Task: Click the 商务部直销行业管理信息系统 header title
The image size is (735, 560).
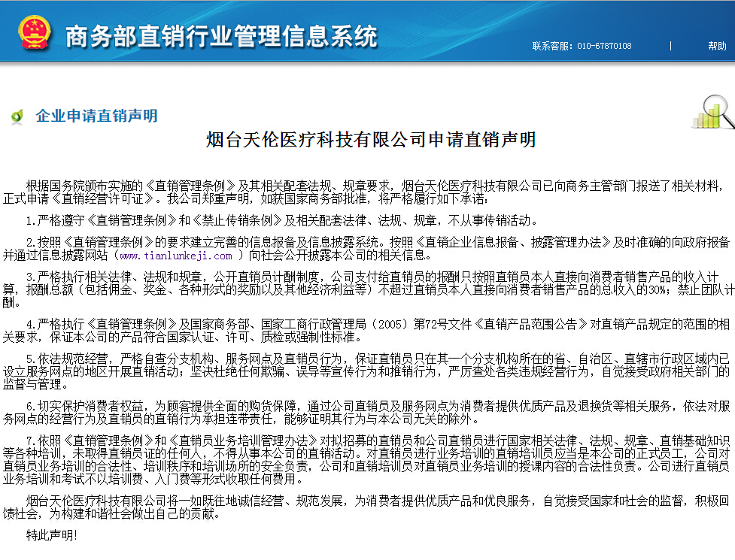Action: (x=222, y=35)
